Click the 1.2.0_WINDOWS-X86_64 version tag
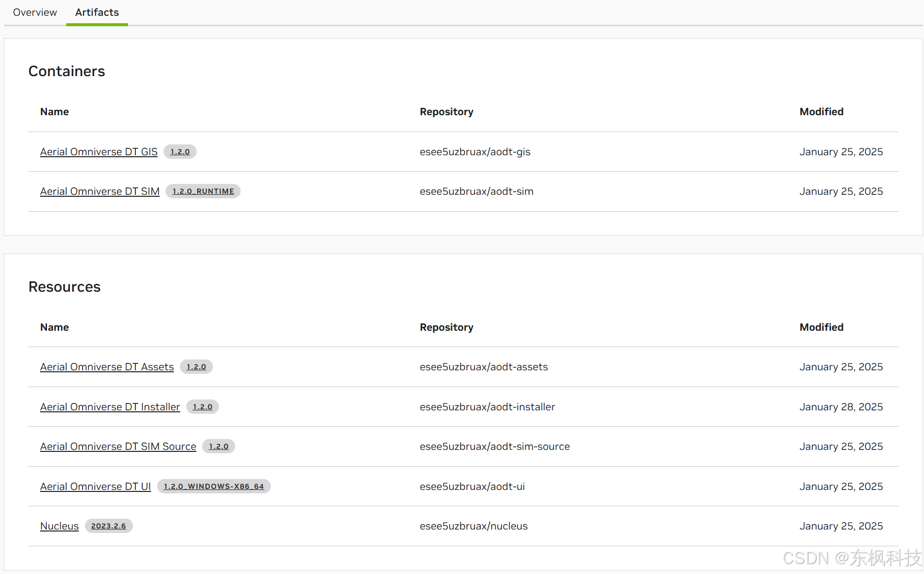 click(x=214, y=486)
